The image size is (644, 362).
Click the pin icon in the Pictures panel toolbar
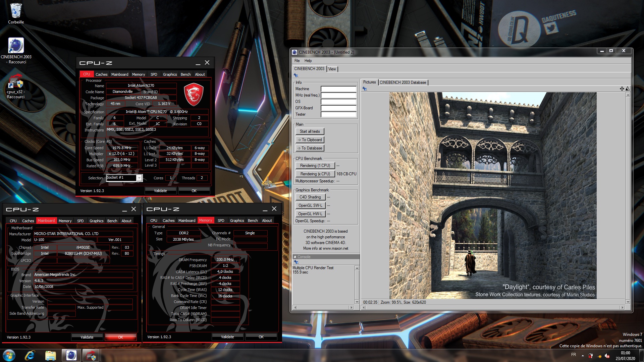click(x=365, y=89)
